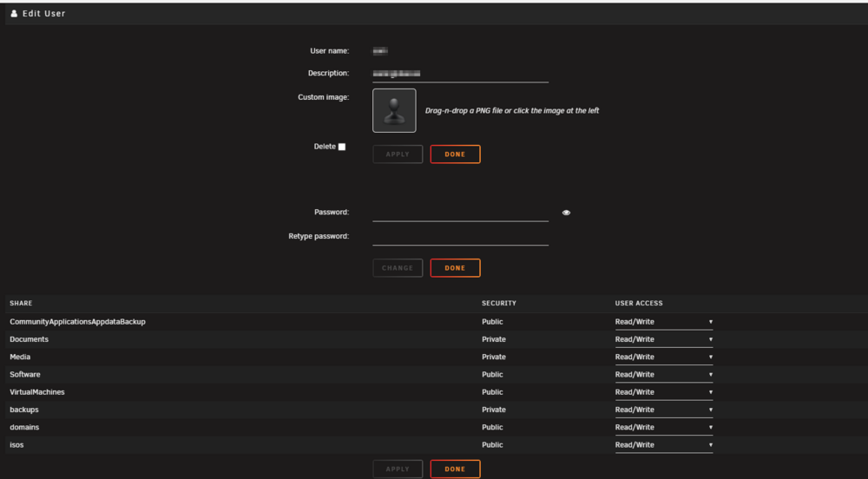Open user access dropdown for isos

pyautogui.click(x=664, y=445)
